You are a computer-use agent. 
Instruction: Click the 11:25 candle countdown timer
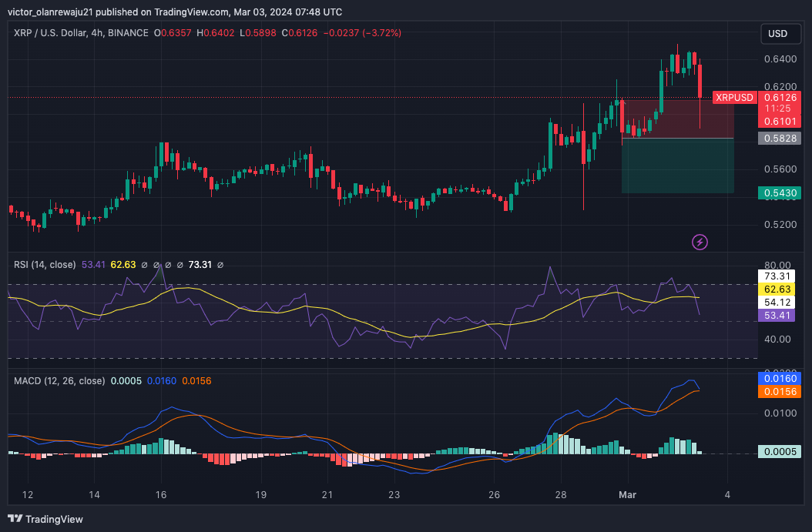click(x=777, y=109)
